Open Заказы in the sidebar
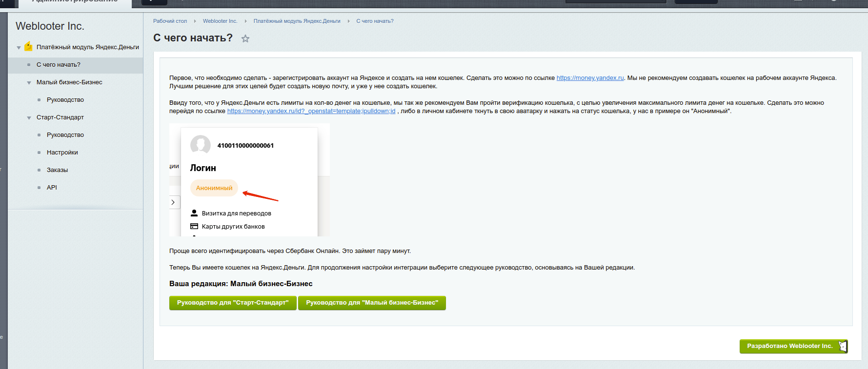The image size is (868, 369). tap(57, 170)
